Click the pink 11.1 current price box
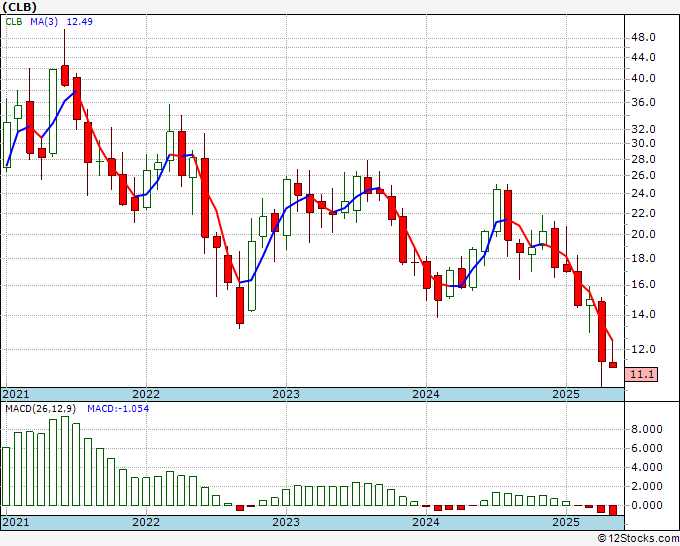Viewport: 680px width, 546px height. [x=641, y=374]
